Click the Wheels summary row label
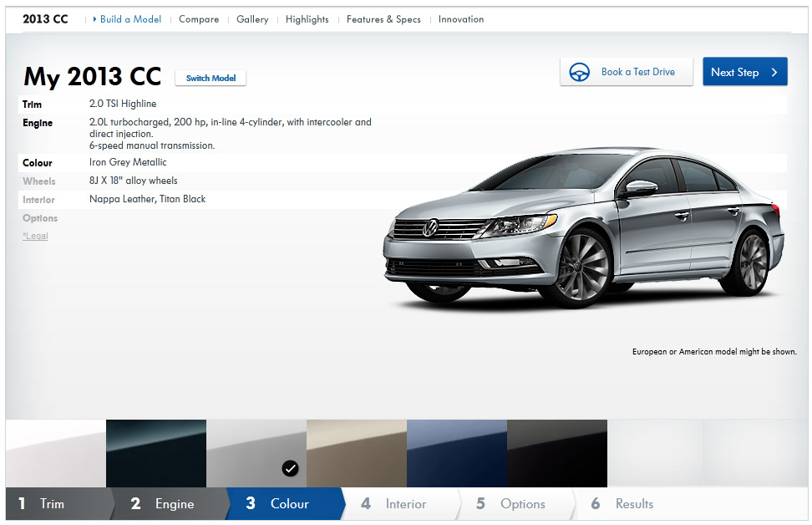Viewport: 812px width, 525px height. point(38,181)
